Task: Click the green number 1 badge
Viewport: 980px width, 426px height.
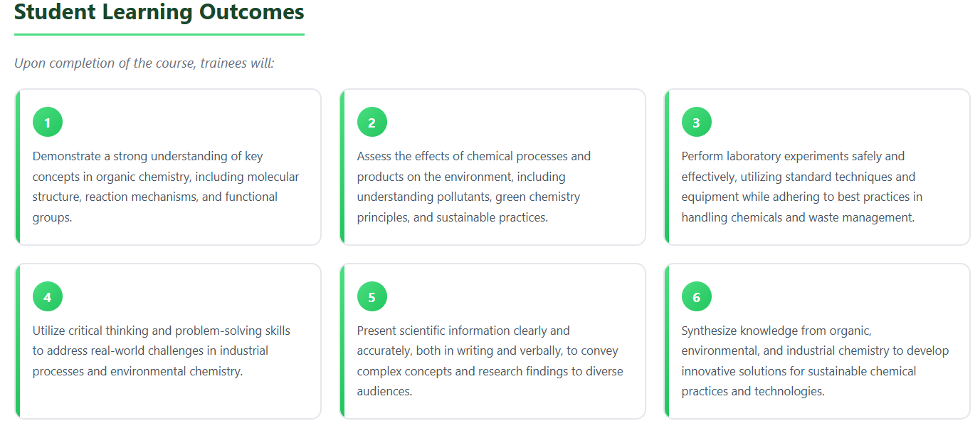Action: click(x=48, y=123)
